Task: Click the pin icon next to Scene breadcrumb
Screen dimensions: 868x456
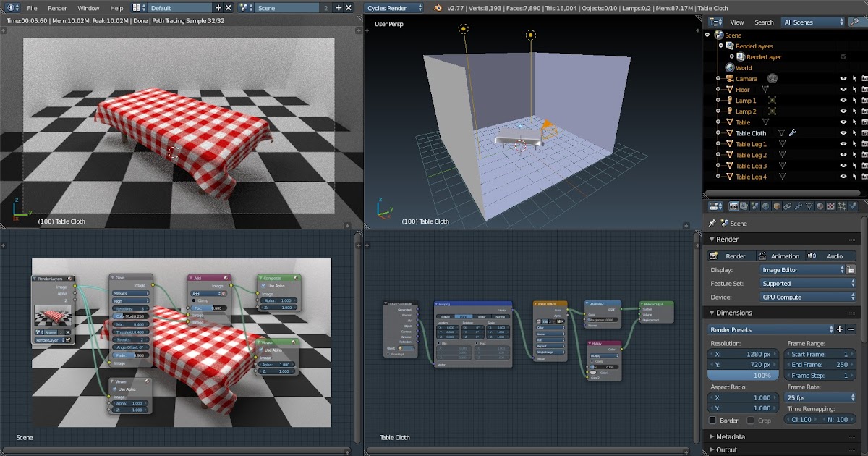Action: coord(712,223)
